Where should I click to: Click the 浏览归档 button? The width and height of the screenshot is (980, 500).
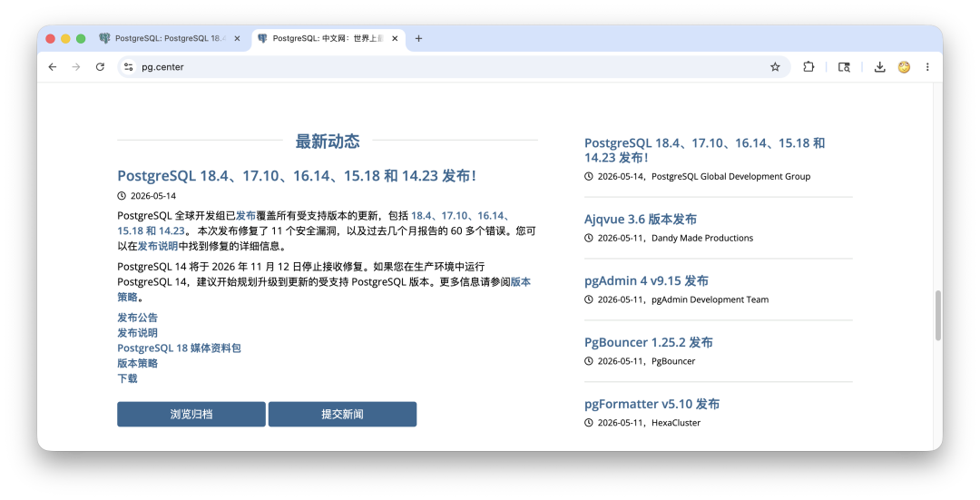tap(191, 415)
